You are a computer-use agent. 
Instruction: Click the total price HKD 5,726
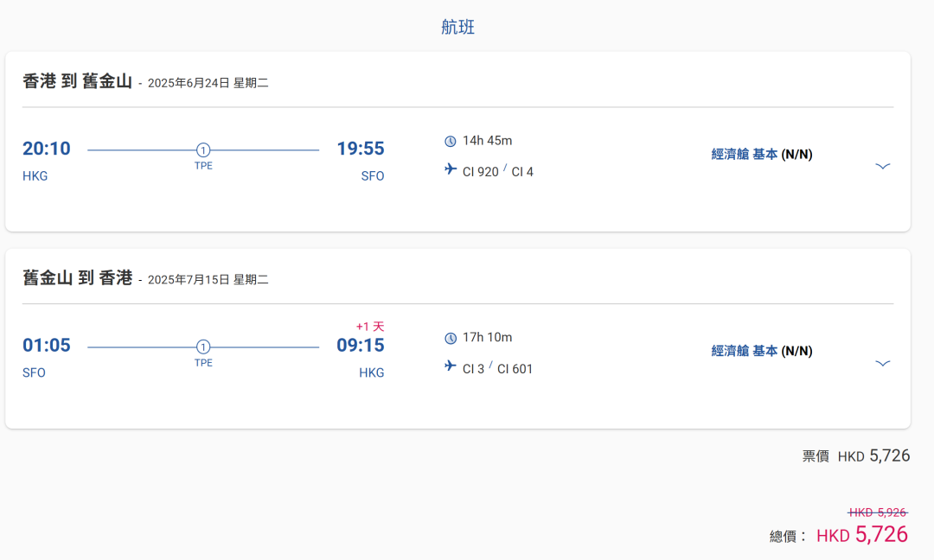coord(862,535)
